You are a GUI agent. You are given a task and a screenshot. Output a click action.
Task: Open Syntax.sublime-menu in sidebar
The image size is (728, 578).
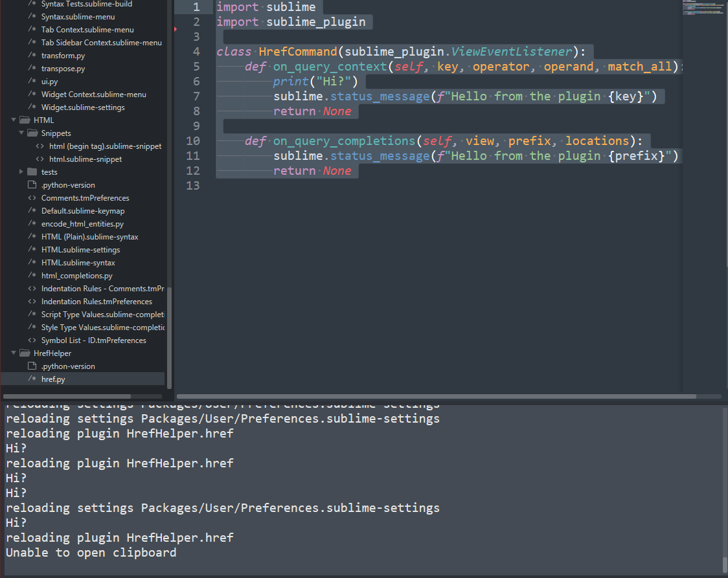[78, 17]
